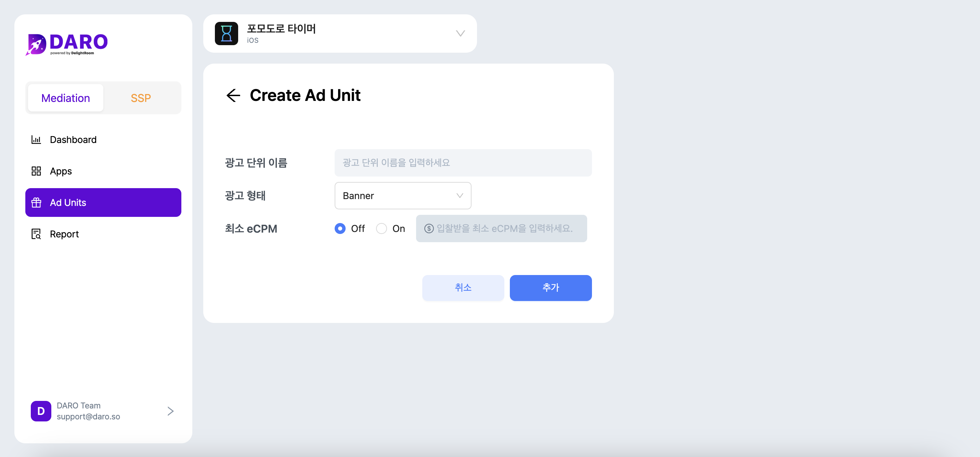Click the Dashboard sidebar icon
The image size is (980, 457).
pos(36,140)
